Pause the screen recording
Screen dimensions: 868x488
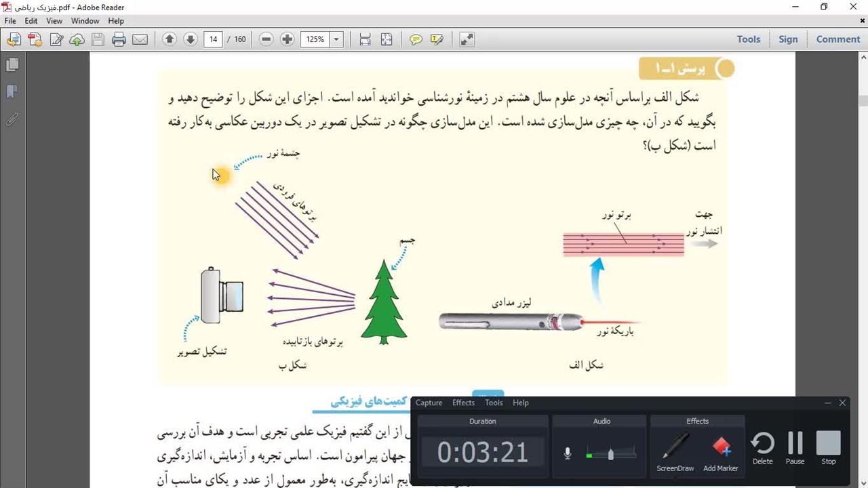pyautogui.click(x=795, y=448)
